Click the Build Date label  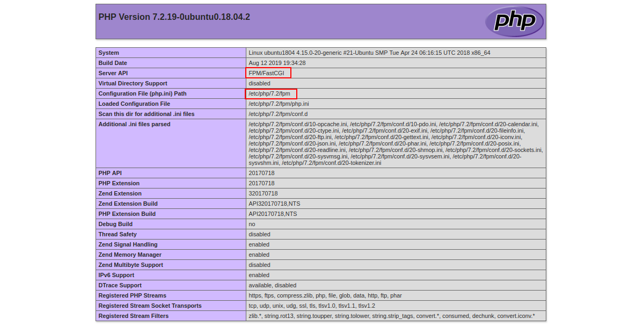pyautogui.click(x=113, y=63)
